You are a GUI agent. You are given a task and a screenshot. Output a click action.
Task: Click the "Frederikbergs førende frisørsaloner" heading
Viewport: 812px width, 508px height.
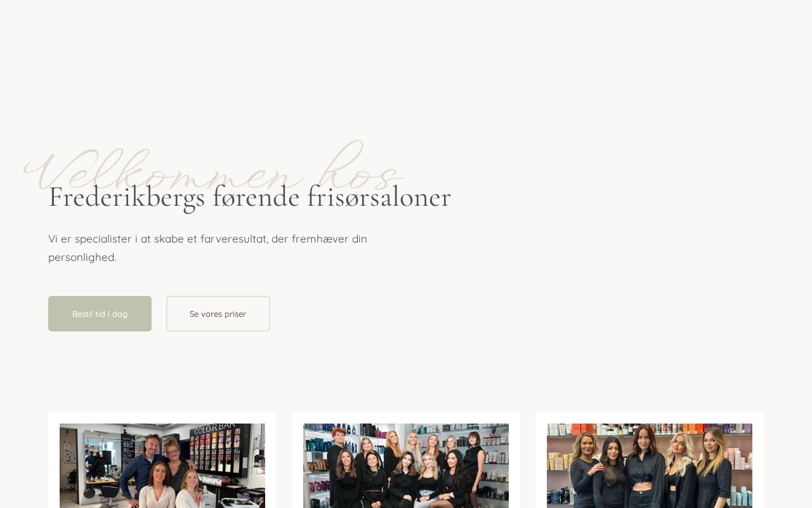[x=249, y=197]
